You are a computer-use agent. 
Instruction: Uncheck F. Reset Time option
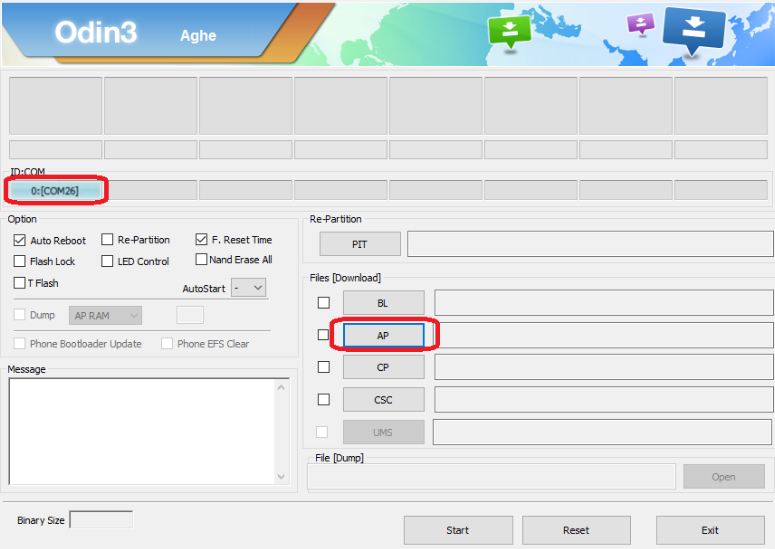pyautogui.click(x=201, y=240)
